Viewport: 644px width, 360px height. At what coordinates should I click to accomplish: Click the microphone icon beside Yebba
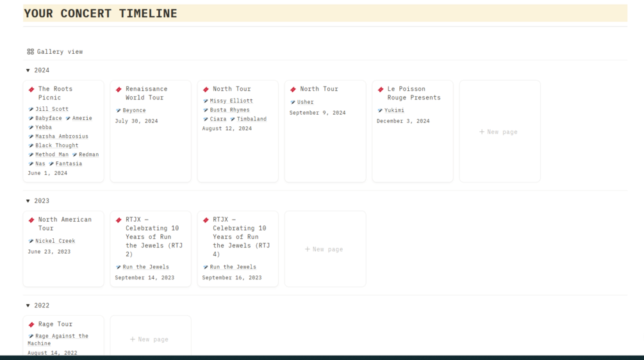tap(31, 127)
